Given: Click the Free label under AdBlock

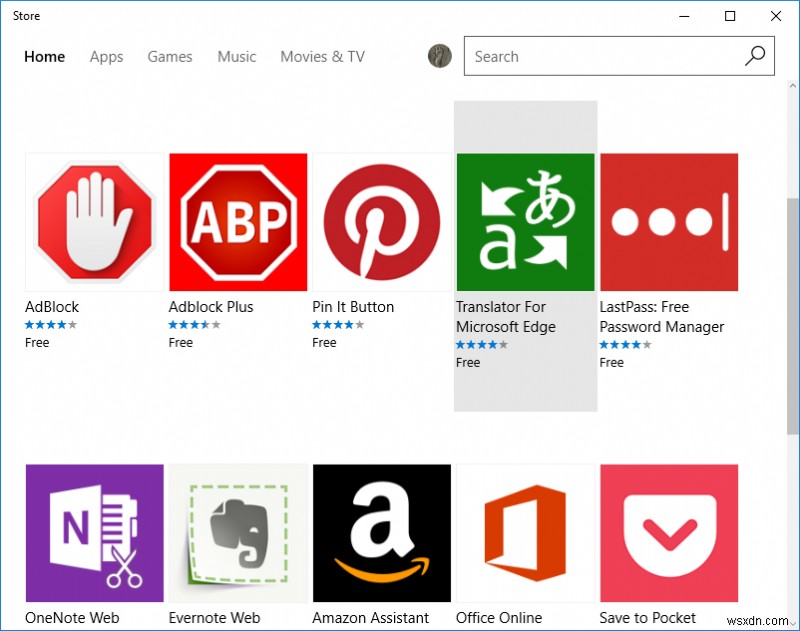Looking at the screenshot, I should click(x=37, y=342).
